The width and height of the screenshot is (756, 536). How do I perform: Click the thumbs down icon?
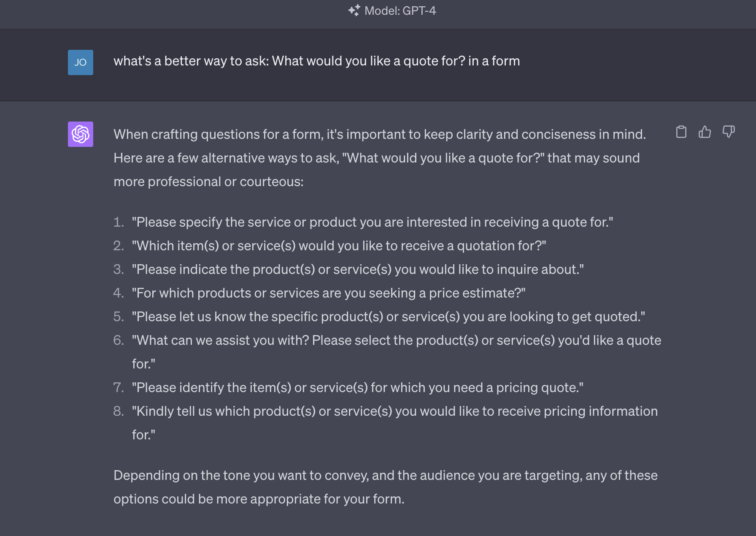(729, 132)
